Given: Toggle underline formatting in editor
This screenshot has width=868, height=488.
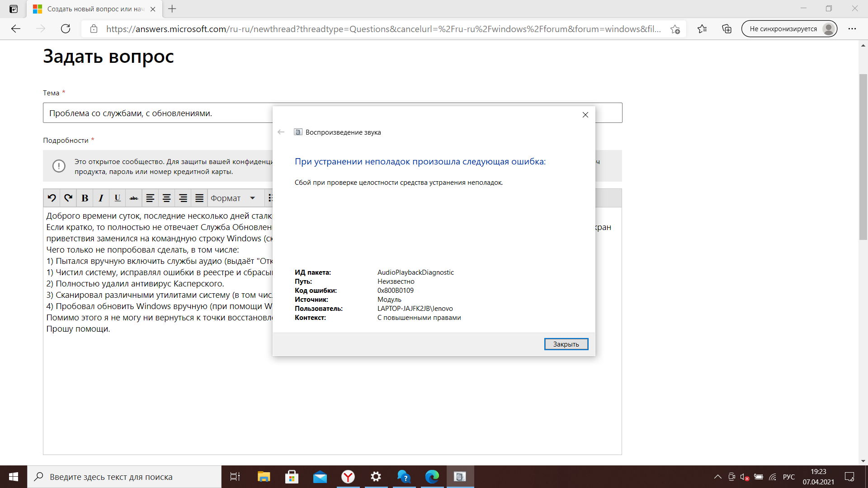Looking at the screenshot, I should point(117,198).
